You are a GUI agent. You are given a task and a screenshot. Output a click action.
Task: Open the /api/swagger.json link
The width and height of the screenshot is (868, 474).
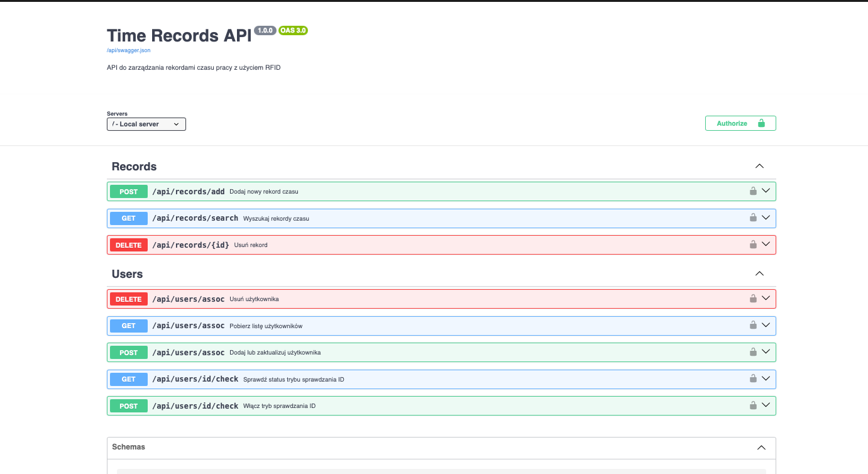point(128,50)
